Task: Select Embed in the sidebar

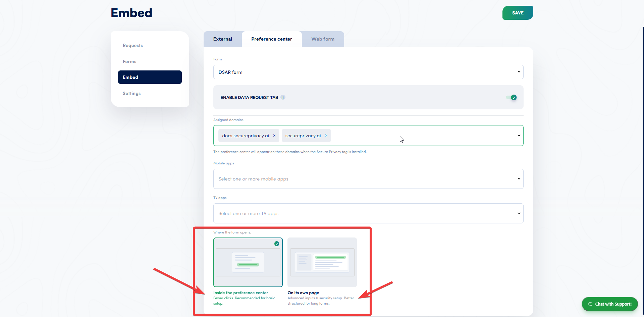Action: coord(150,77)
